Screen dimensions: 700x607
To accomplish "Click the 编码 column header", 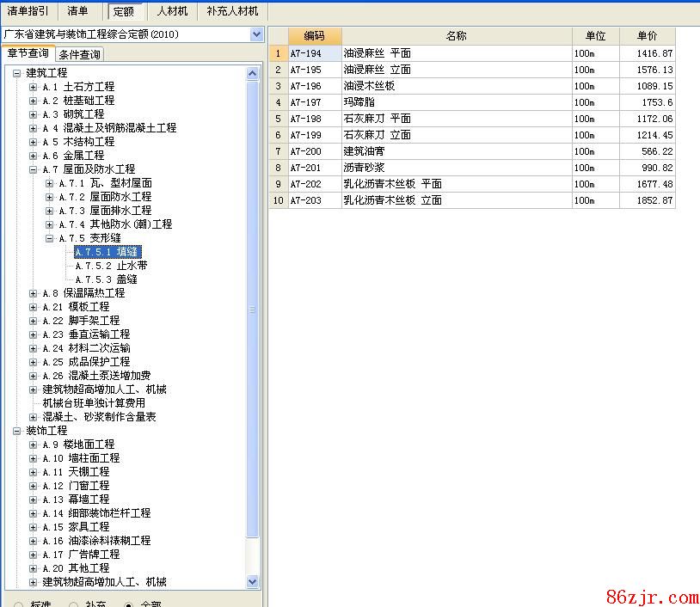I will click(x=314, y=36).
